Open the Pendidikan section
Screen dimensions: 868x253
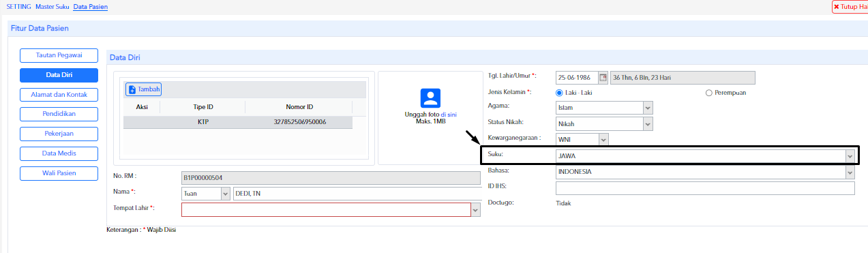(x=59, y=114)
